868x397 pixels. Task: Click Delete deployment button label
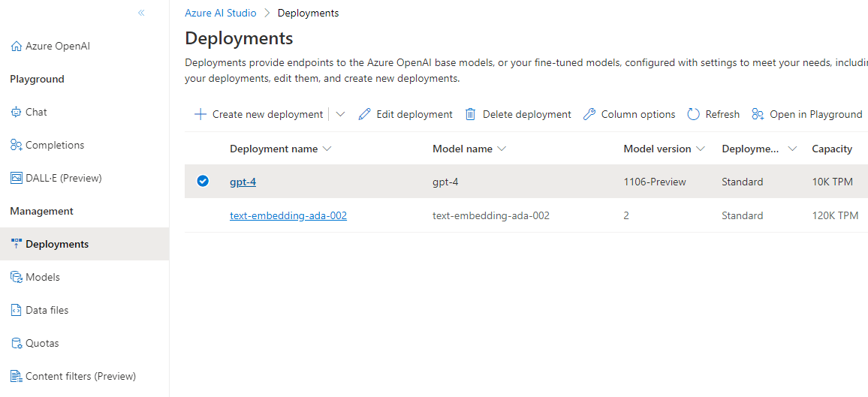coord(527,115)
